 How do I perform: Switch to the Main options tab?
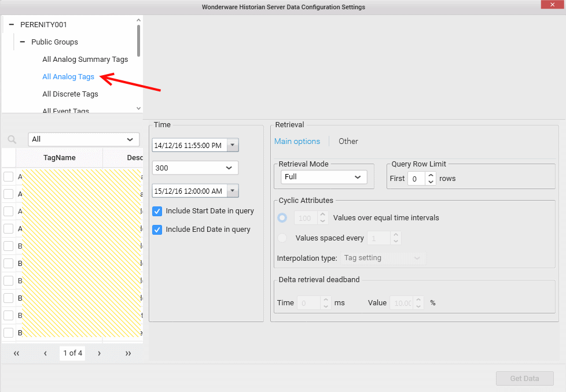pyautogui.click(x=297, y=142)
